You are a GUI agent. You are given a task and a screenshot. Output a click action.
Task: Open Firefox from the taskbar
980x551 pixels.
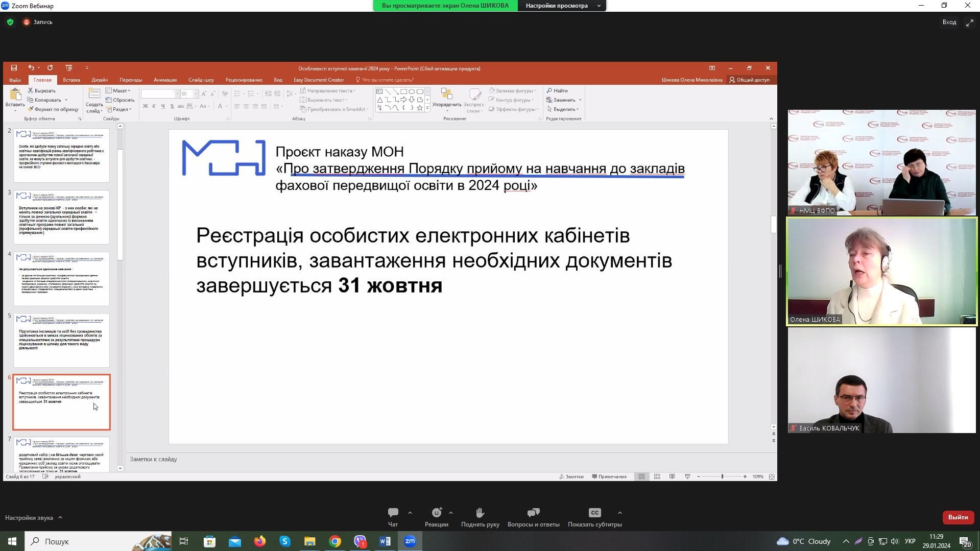tap(260, 541)
